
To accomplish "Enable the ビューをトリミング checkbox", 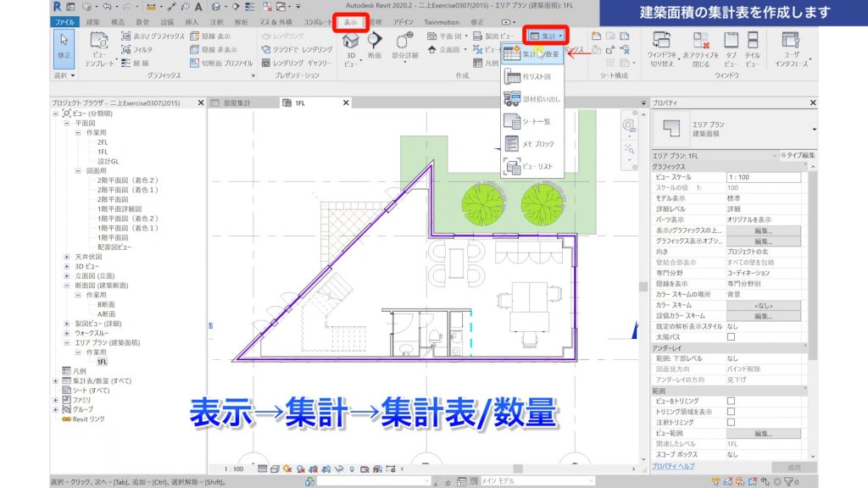I will click(x=732, y=401).
